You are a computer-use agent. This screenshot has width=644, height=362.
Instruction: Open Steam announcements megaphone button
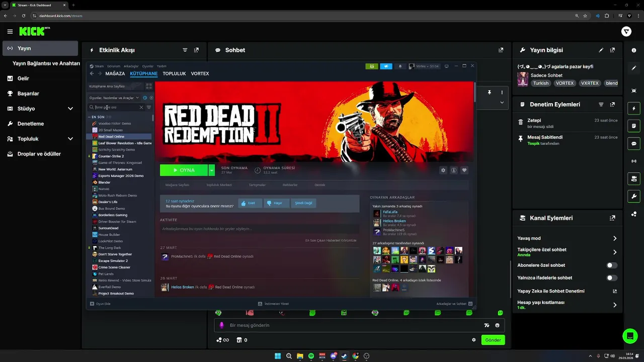[x=386, y=66]
